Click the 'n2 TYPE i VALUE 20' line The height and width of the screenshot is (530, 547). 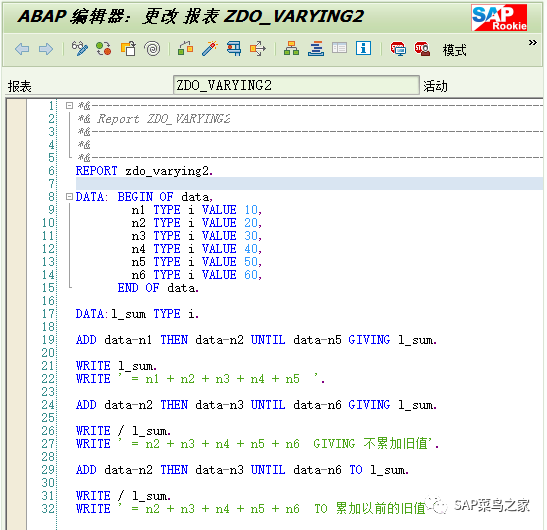click(x=196, y=223)
